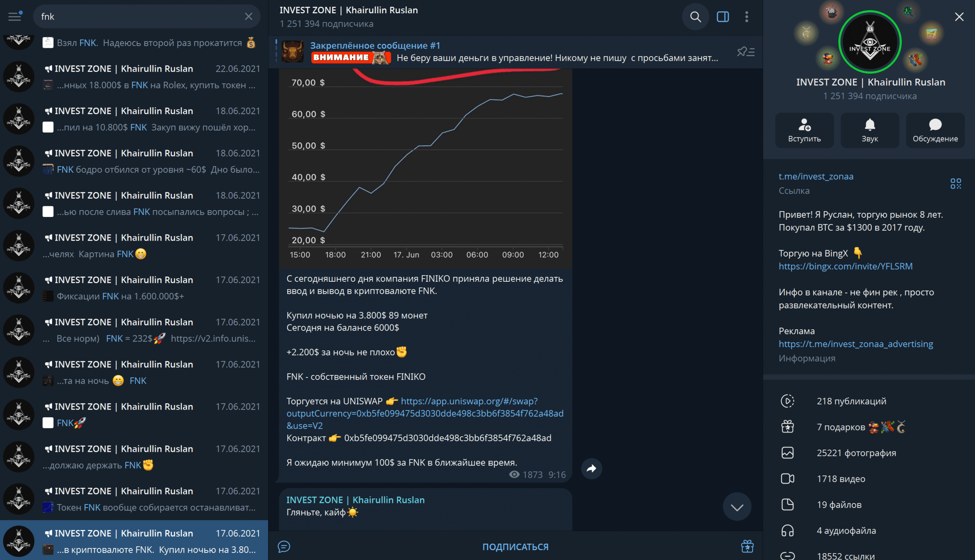This screenshot has width=975, height=560.
Task: Click the bull thumbnail in pinned message
Action: coord(292,51)
